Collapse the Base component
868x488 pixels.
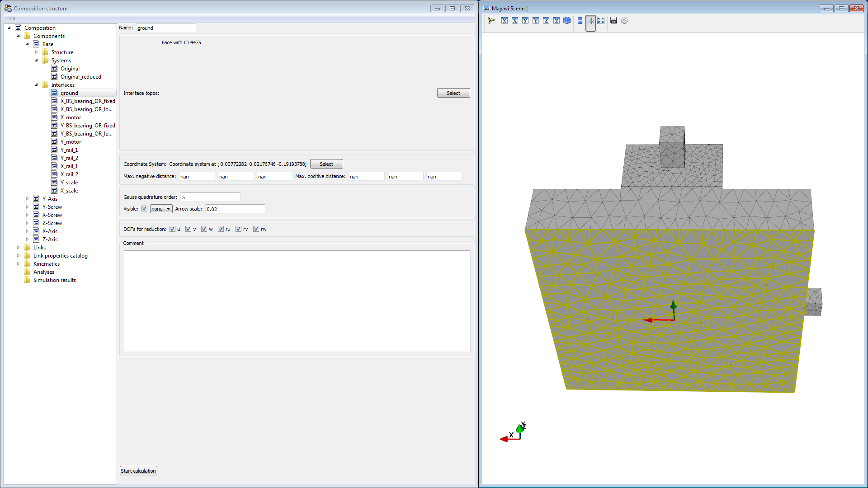27,44
